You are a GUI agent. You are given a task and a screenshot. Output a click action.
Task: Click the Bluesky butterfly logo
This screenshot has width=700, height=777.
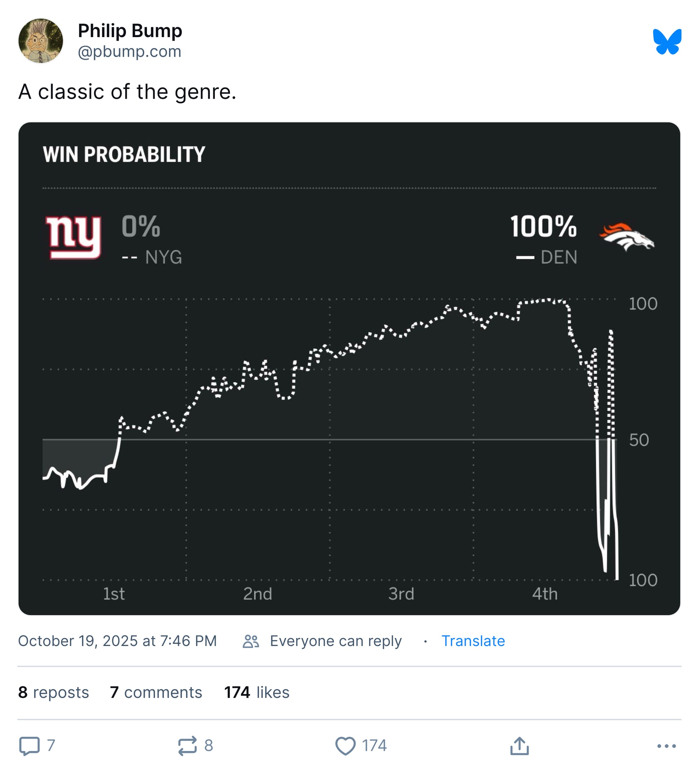point(667,42)
